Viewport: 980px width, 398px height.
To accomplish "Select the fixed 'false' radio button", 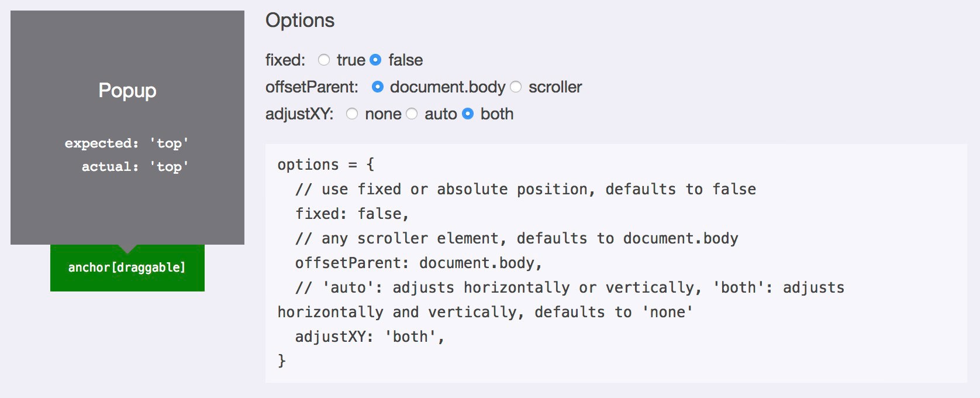I will coord(376,60).
